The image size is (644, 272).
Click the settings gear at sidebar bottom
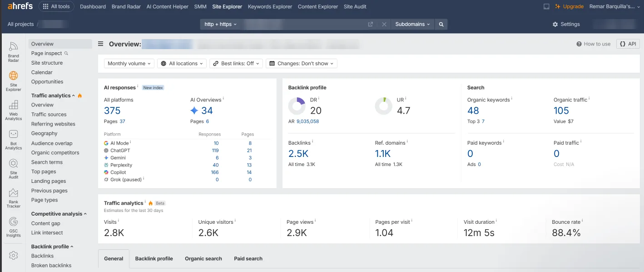13,256
